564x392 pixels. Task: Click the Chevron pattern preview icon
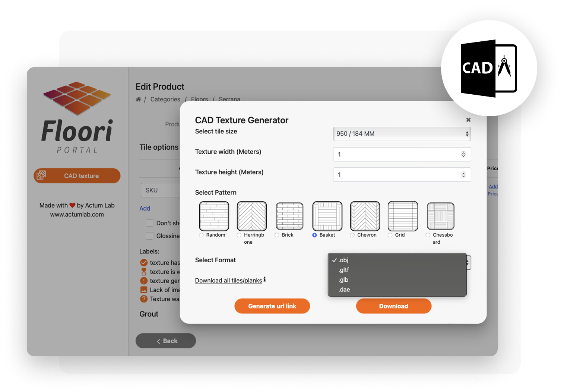[365, 216]
